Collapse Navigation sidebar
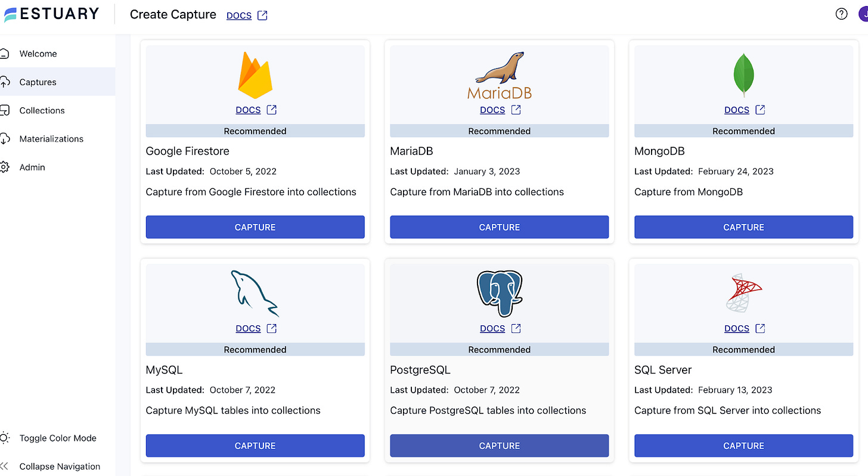The height and width of the screenshot is (476, 868). coord(60,466)
